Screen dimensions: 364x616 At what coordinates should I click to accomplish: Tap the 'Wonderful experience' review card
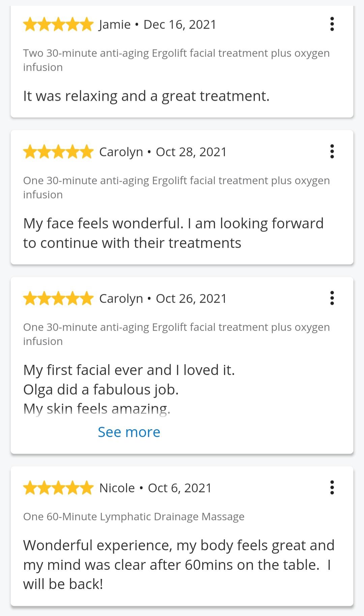tap(182, 536)
